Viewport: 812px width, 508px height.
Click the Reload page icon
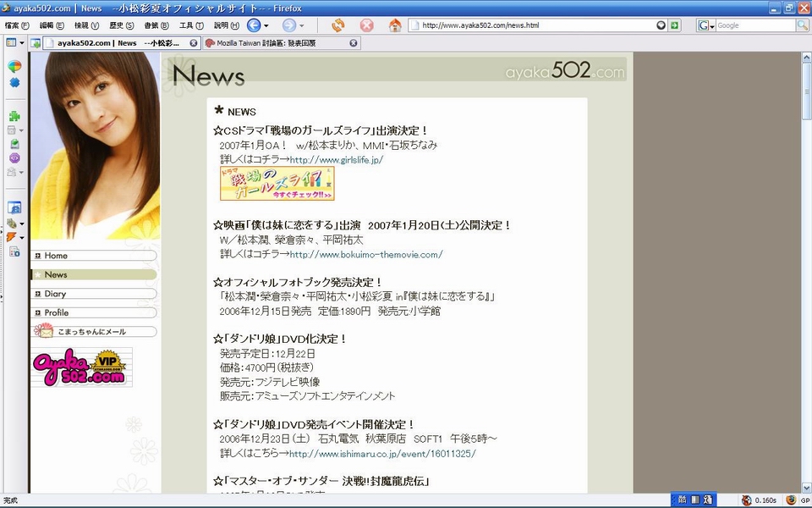[x=337, y=25]
